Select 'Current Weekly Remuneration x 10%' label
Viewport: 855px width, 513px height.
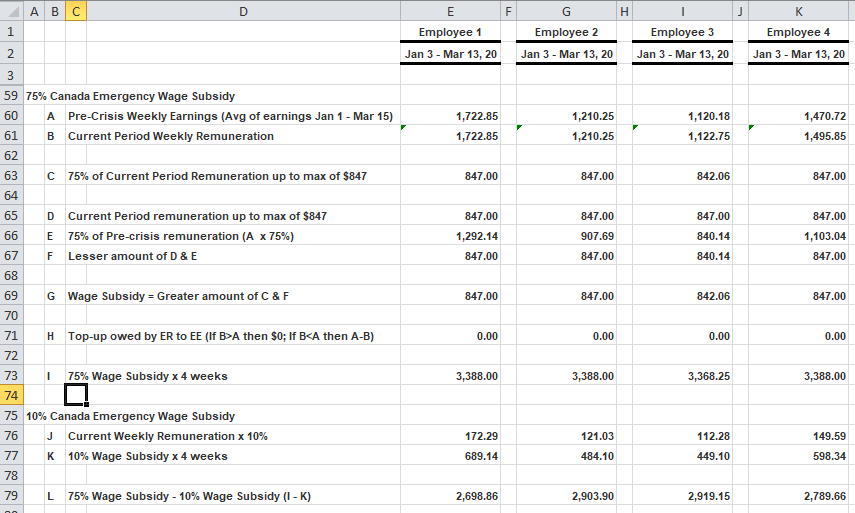tap(167, 436)
